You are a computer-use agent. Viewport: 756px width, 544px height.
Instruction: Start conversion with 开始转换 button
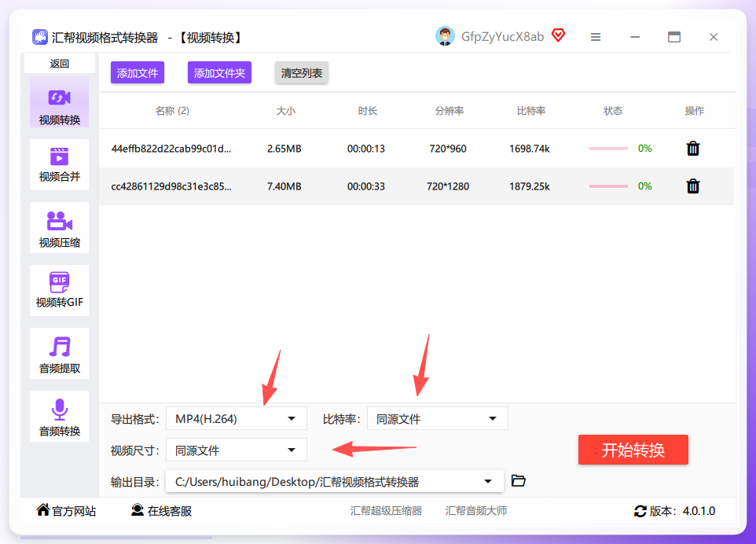click(633, 450)
